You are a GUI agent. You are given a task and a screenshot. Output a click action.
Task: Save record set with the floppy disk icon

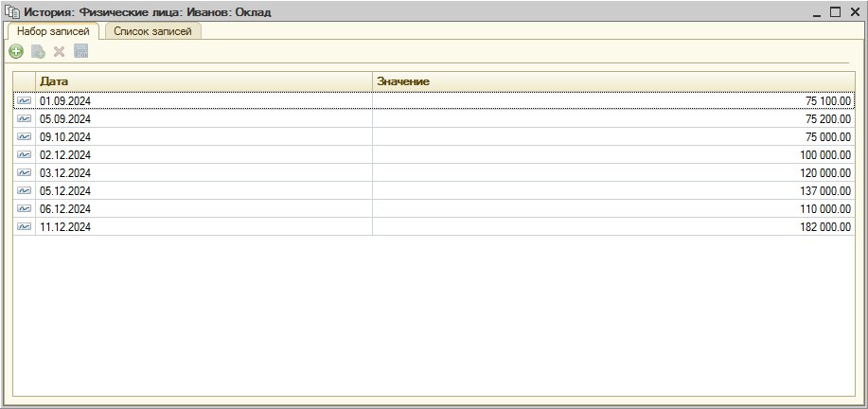coord(80,52)
